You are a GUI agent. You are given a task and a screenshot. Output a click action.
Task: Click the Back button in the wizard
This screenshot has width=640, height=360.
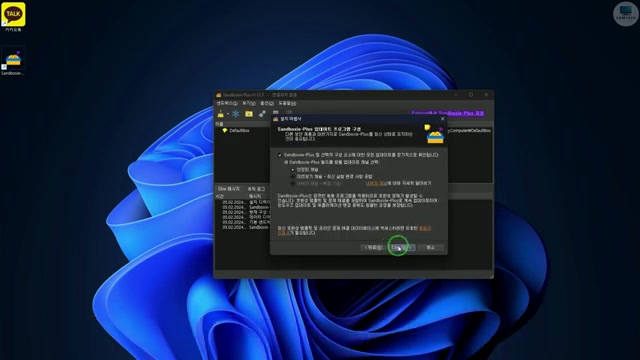373,247
